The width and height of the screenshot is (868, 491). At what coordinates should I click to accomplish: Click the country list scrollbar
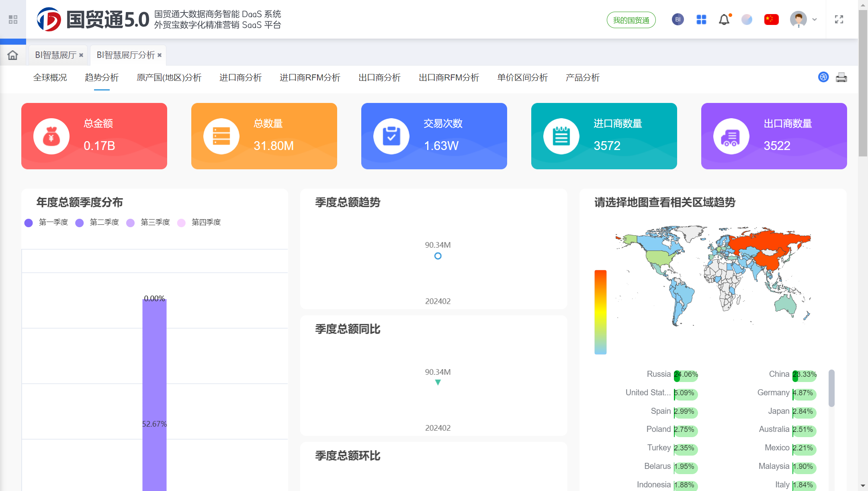coord(831,388)
